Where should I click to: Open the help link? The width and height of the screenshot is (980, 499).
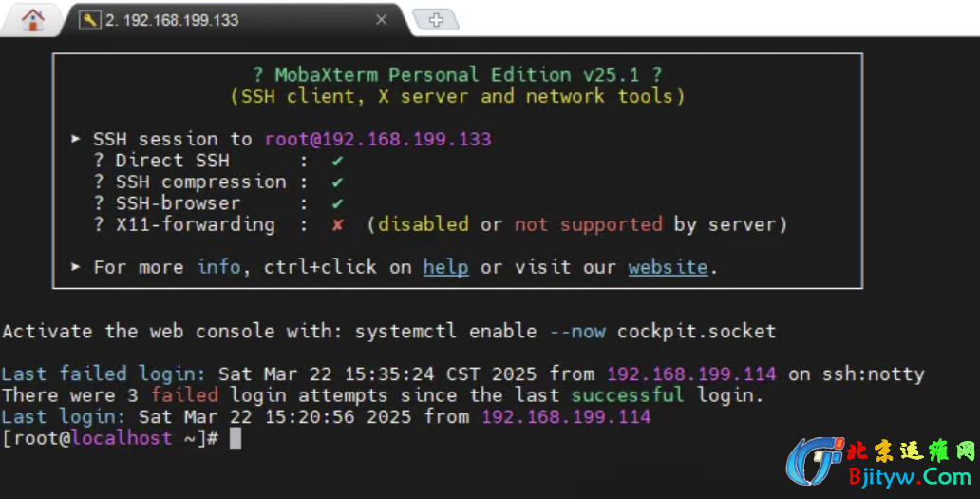click(x=445, y=267)
